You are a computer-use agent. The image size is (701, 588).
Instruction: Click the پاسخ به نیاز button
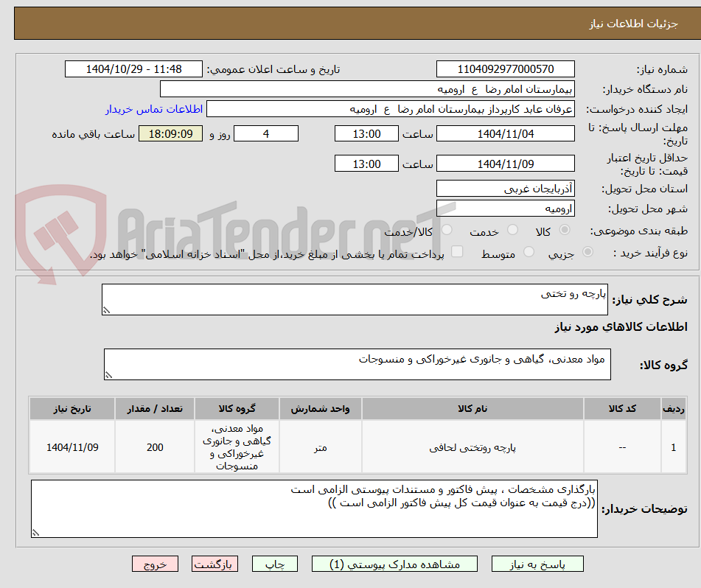click(x=537, y=564)
